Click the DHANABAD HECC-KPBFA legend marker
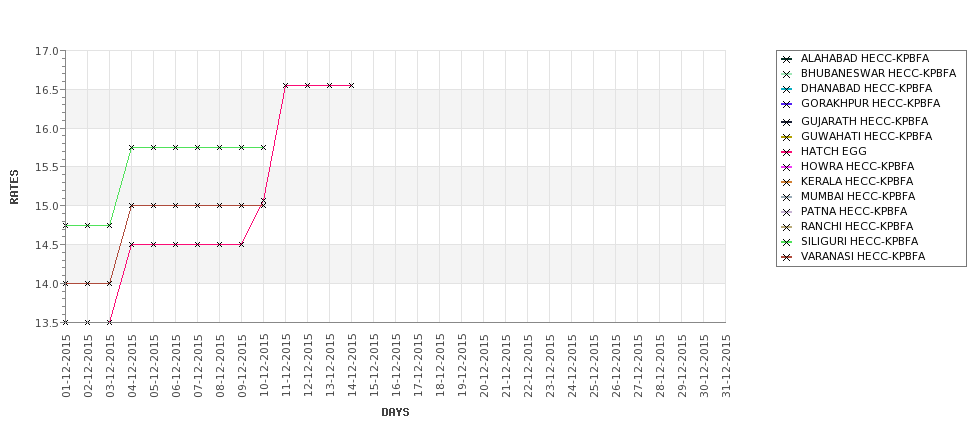The image size is (975, 429). click(x=787, y=89)
